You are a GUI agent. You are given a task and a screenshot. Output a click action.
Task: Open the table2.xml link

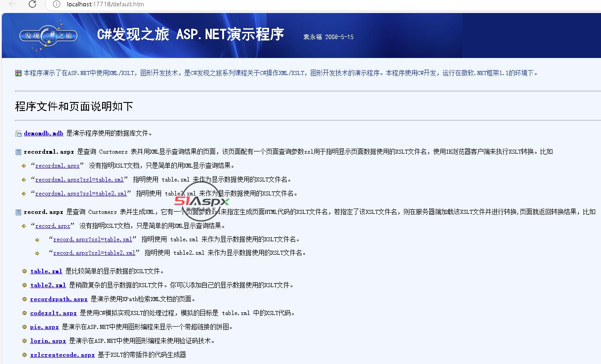(48, 285)
